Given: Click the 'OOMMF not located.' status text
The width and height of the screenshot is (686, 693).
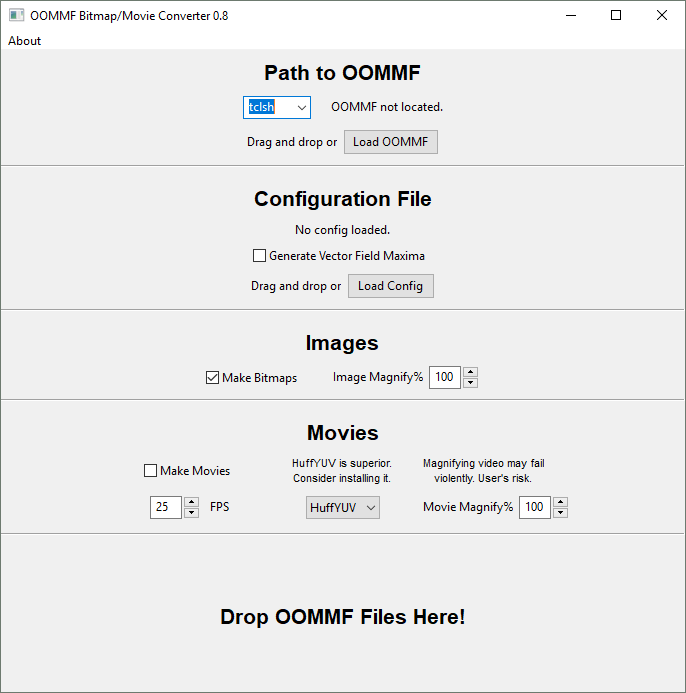Looking at the screenshot, I should pyautogui.click(x=387, y=107).
